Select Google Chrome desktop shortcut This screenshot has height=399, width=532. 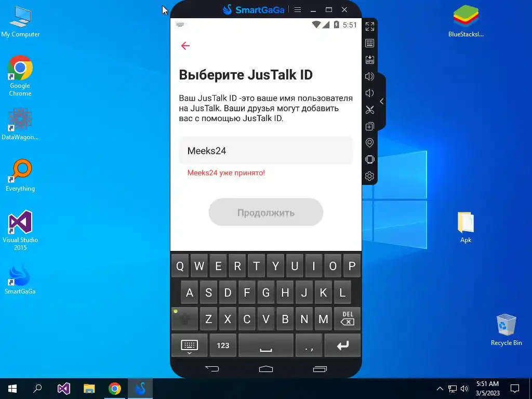click(x=20, y=76)
